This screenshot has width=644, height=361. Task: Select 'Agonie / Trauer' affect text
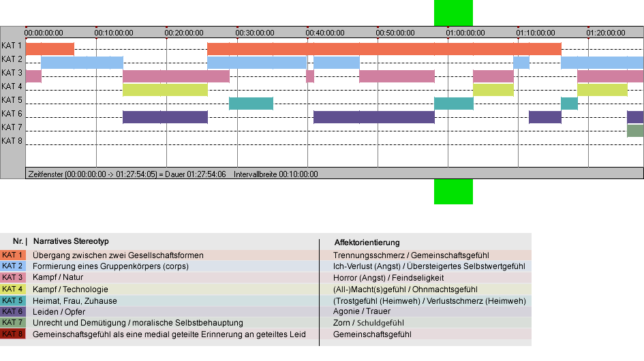362,311
